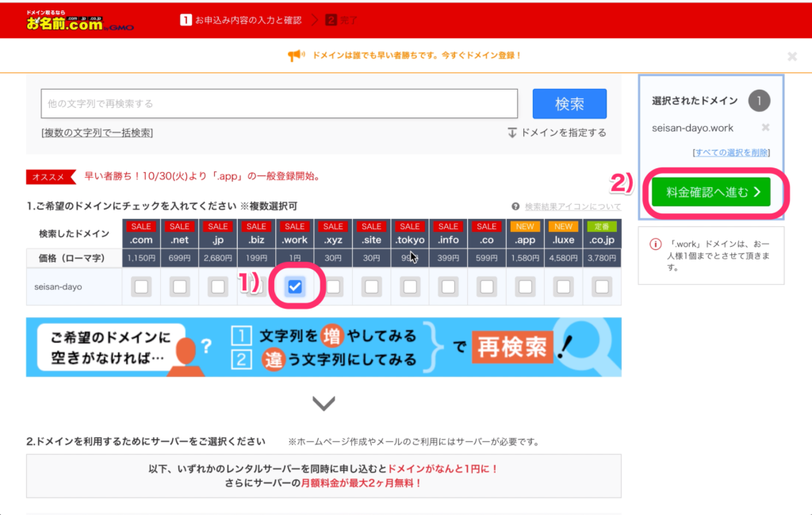Expand the section via the downward chevron

coord(322,403)
